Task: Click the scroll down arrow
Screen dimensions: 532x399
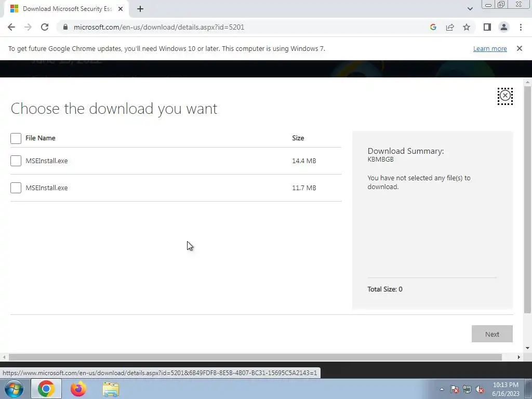Action: point(527,348)
